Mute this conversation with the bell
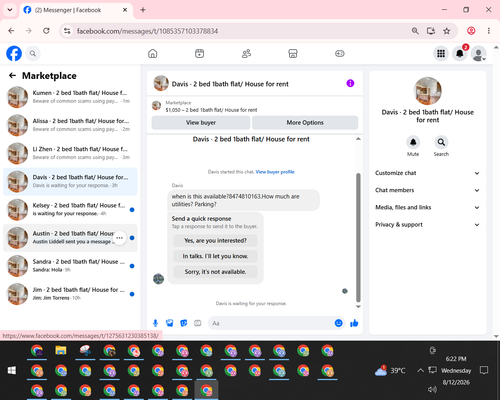This screenshot has height=400, width=500. click(413, 142)
